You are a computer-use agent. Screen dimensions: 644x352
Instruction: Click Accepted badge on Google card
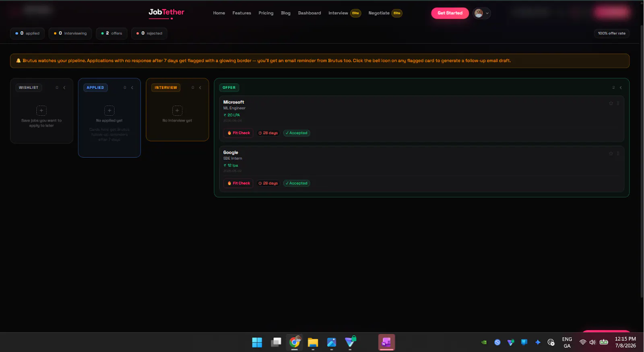(297, 183)
